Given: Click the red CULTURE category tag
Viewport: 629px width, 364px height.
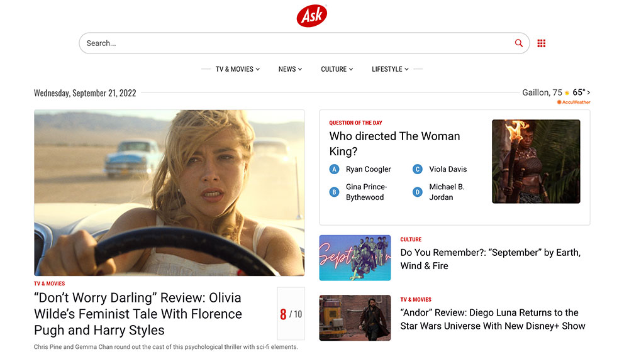Looking at the screenshot, I should tap(411, 240).
